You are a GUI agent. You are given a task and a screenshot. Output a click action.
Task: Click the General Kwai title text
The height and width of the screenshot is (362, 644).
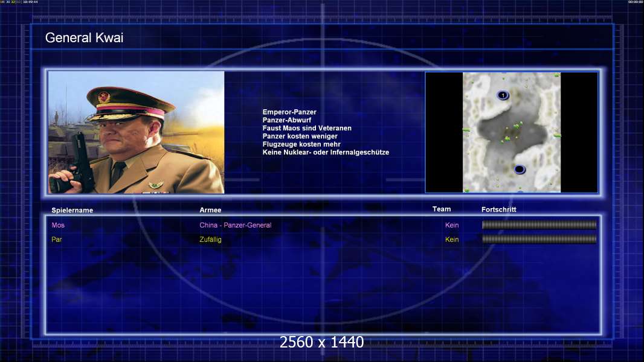click(84, 38)
